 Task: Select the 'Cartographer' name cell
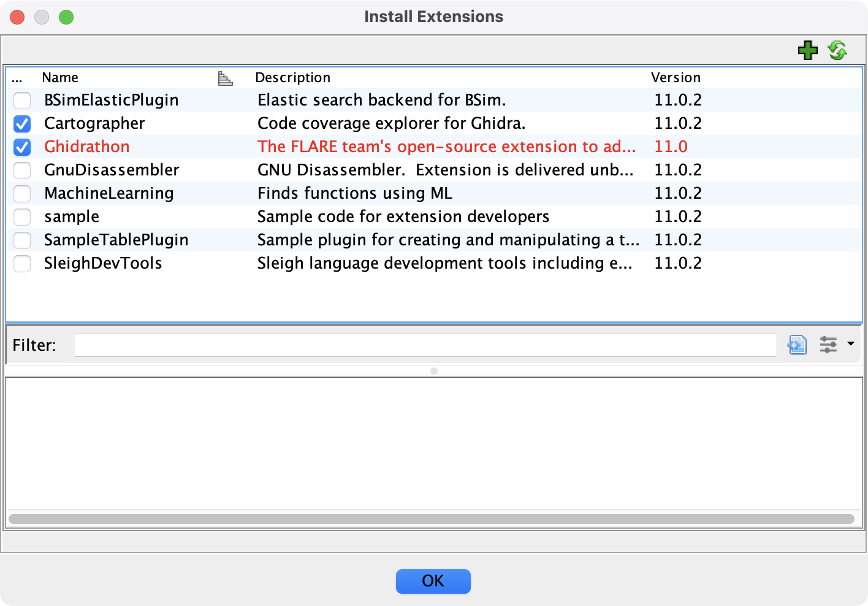pyautogui.click(x=94, y=123)
